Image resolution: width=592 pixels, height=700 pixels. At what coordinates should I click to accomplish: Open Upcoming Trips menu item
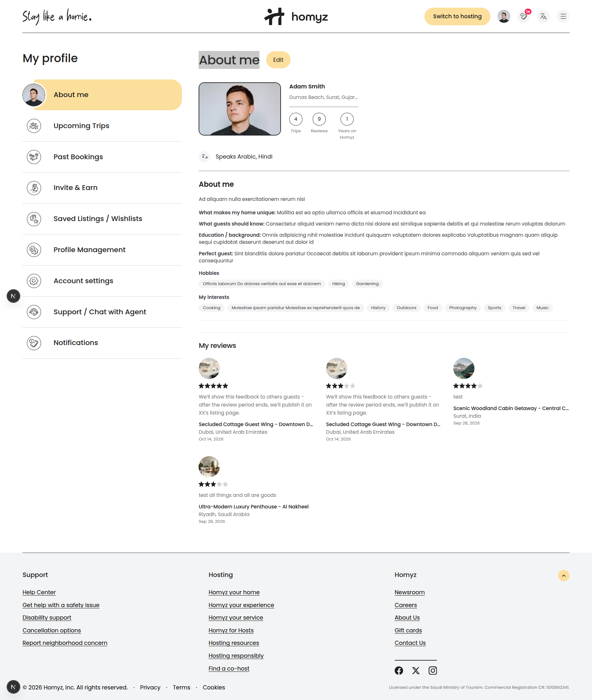[102, 126]
